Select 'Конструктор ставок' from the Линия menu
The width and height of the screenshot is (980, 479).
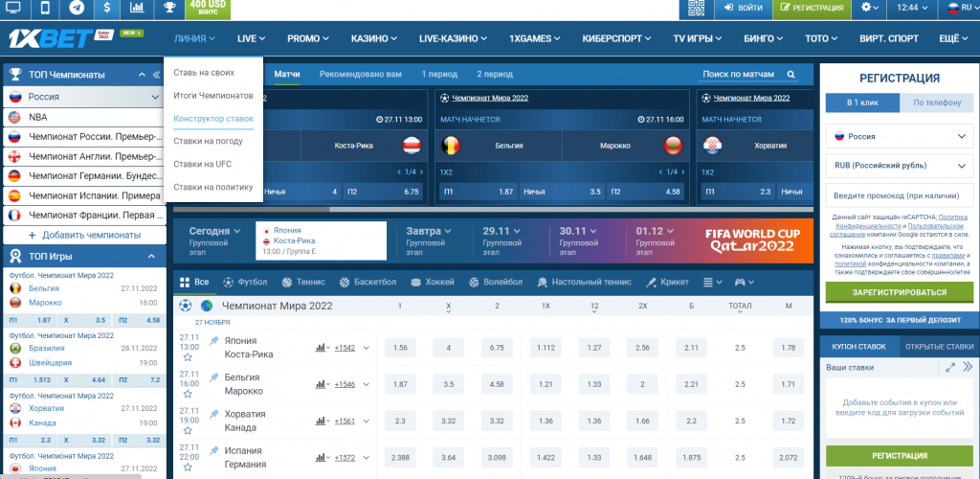[213, 118]
